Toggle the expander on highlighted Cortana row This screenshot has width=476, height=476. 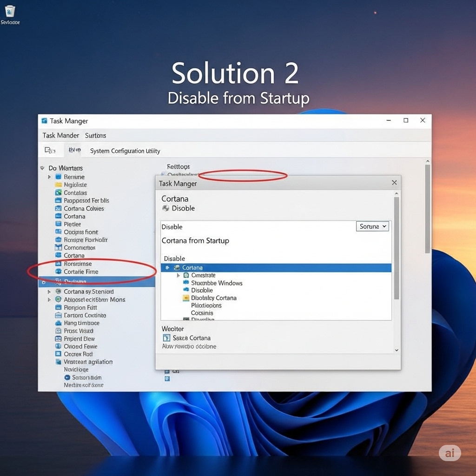[x=167, y=267]
